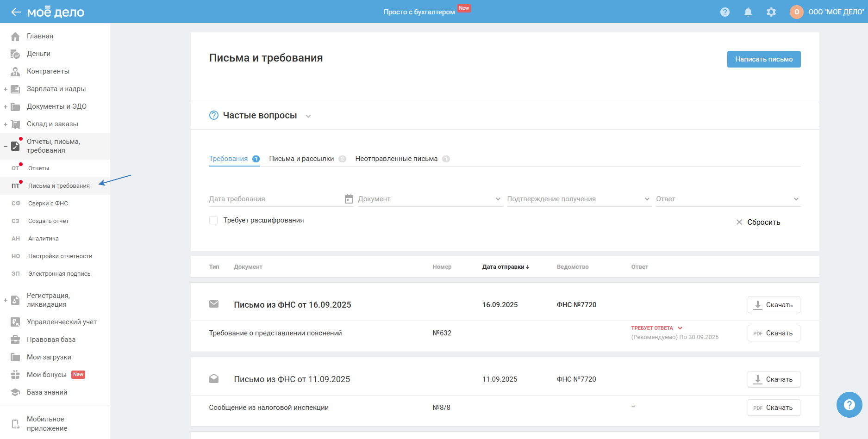Open Аналитика submenu item
868x439 pixels.
pyautogui.click(x=44, y=239)
